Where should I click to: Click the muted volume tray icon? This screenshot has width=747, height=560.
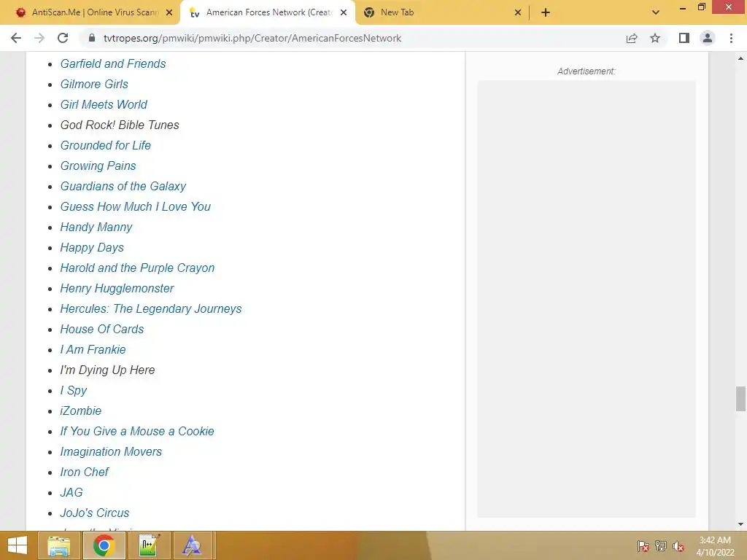point(678,546)
